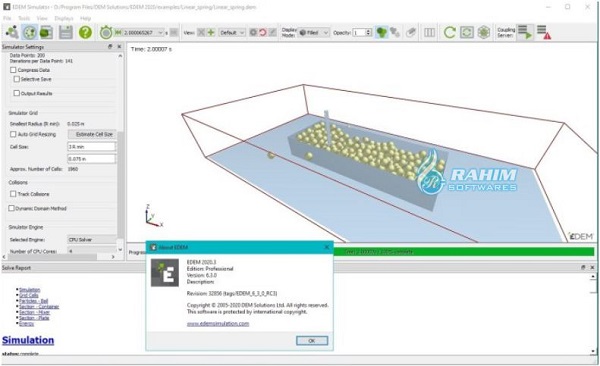Open the View menu
Image resolution: width=600 pixels, height=366 pixels.
[x=42, y=18]
